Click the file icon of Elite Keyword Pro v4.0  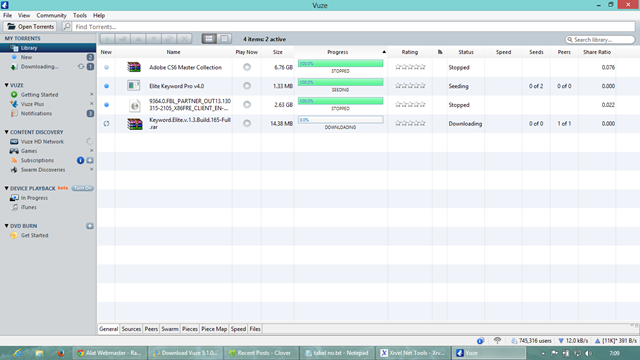tap(133, 86)
